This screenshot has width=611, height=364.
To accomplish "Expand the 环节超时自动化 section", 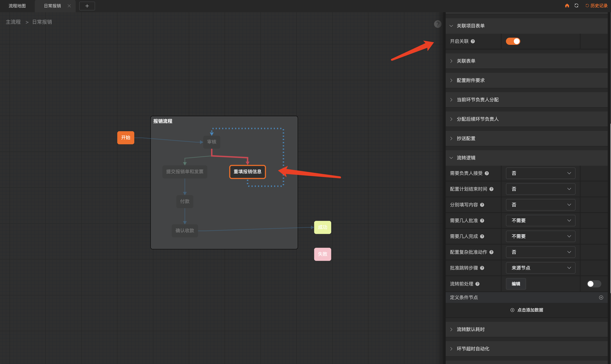I will (x=527, y=349).
